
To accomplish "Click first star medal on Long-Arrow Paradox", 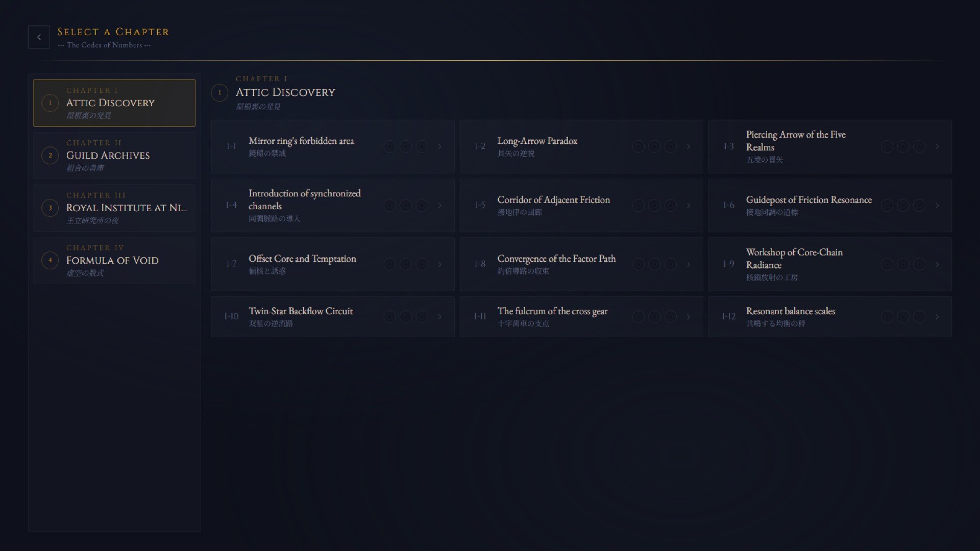I will coord(638,147).
